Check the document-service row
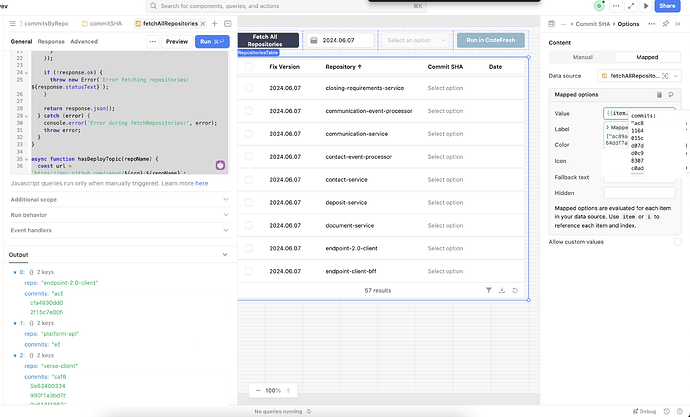Screen dimensions: 690x417 point(249,225)
